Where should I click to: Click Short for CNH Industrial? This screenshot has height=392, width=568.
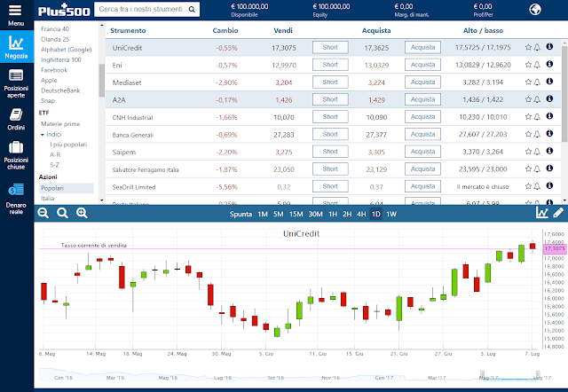pyautogui.click(x=330, y=117)
